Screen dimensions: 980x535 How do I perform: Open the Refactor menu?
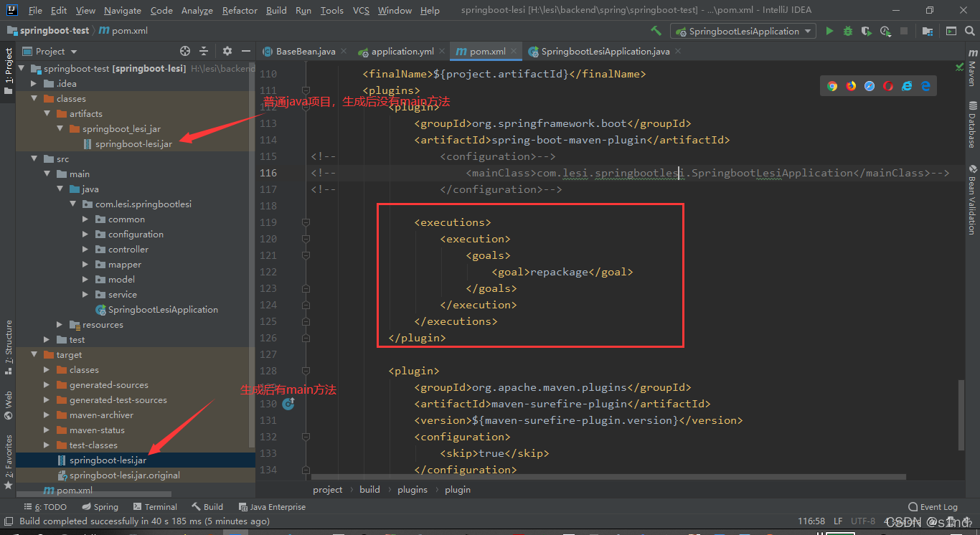(239, 10)
